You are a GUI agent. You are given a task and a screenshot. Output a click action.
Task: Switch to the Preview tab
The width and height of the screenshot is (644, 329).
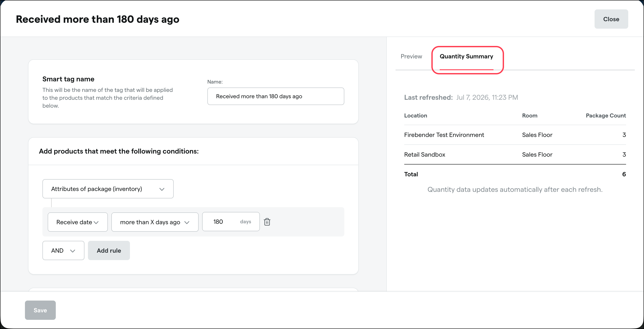(411, 56)
